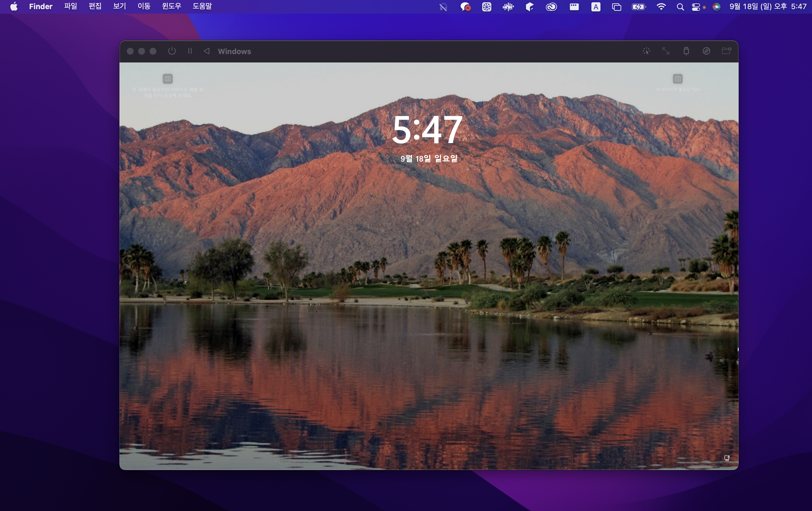Viewport: 812px width, 511px height.
Task: Open the Apple menu
Action: pyautogui.click(x=14, y=7)
